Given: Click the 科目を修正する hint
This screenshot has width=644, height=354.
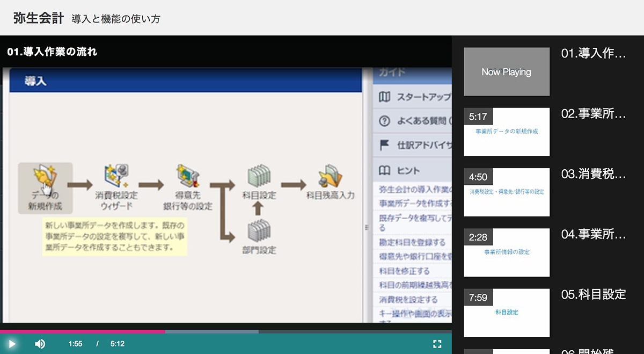Looking at the screenshot, I should 405,271.
